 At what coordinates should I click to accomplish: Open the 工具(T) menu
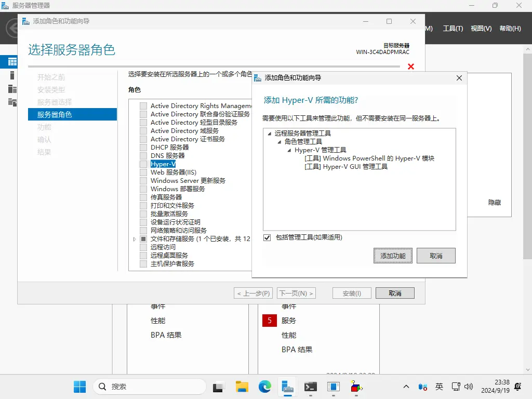[453, 29]
